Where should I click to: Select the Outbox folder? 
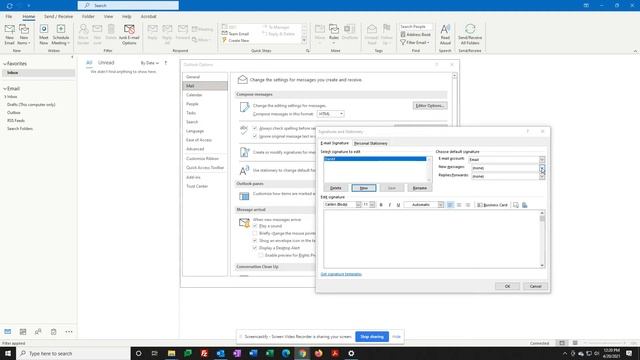13,113
